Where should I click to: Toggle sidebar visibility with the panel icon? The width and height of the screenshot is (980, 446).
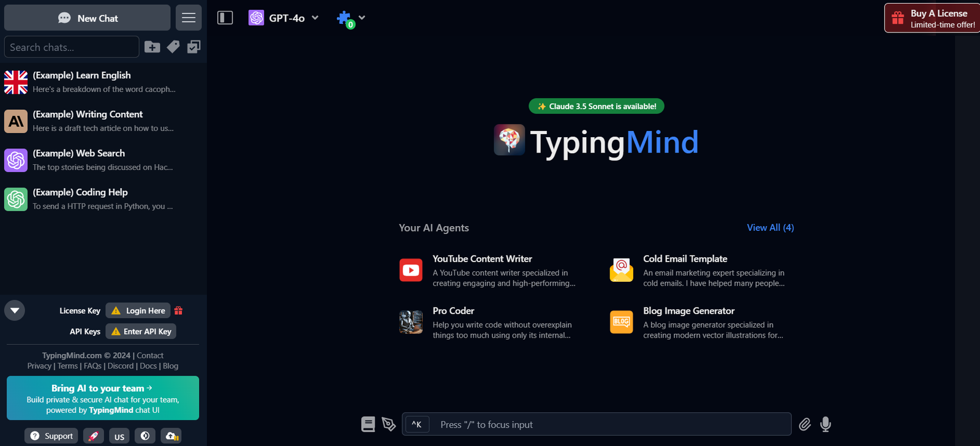225,18
